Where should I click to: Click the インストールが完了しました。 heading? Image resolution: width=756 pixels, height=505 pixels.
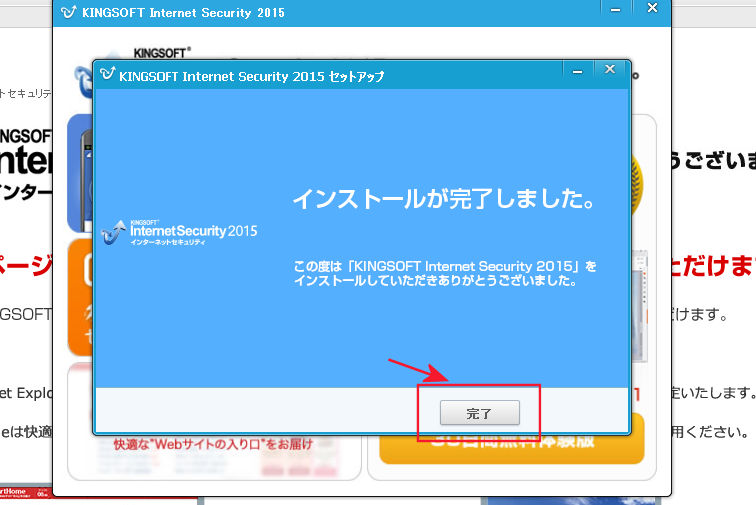(444, 199)
